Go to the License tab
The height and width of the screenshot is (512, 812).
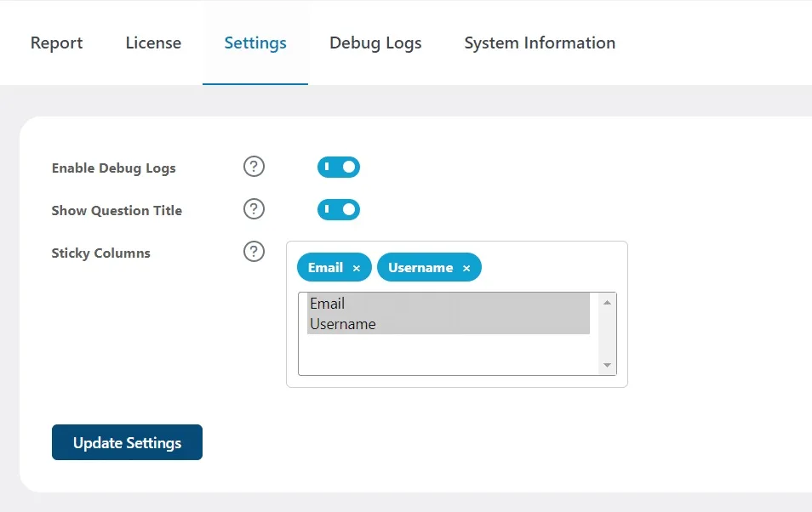(x=153, y=42)
